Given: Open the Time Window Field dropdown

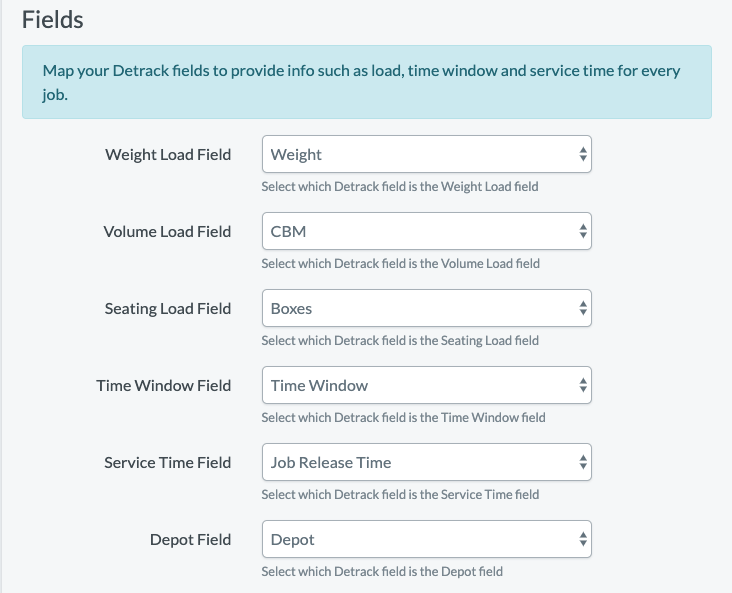Looking at the screenshot, I should [427, 385].
